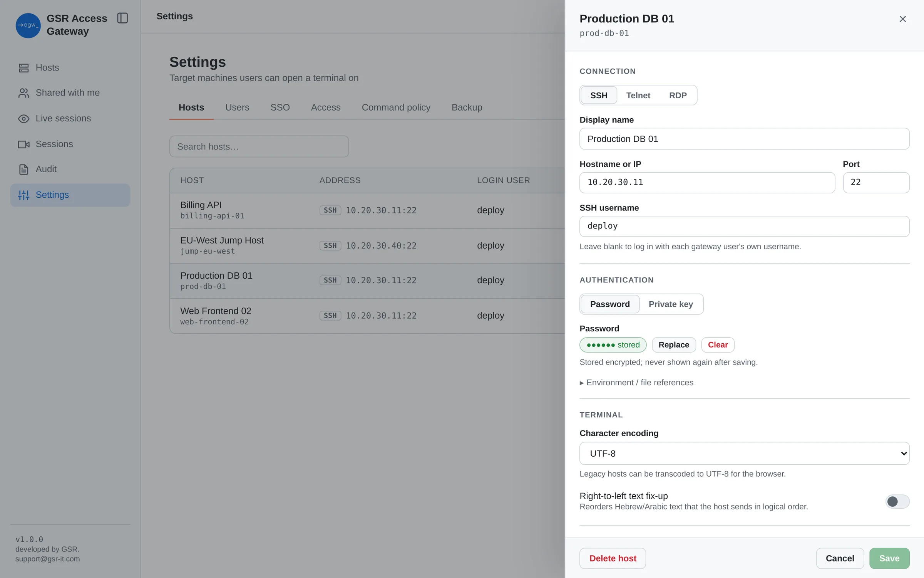The image size is (924, 578).
Task: Click the Search hosts box
Action: pos(259,146)
